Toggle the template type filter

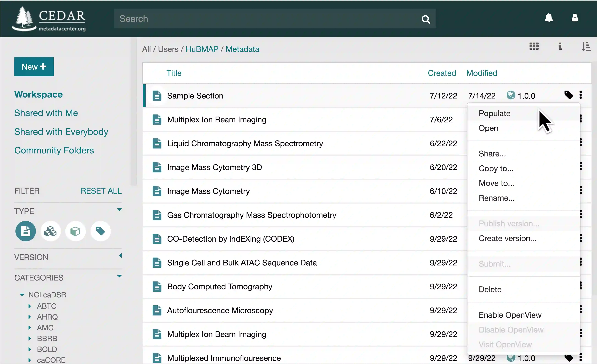click(x=26, y=231)
